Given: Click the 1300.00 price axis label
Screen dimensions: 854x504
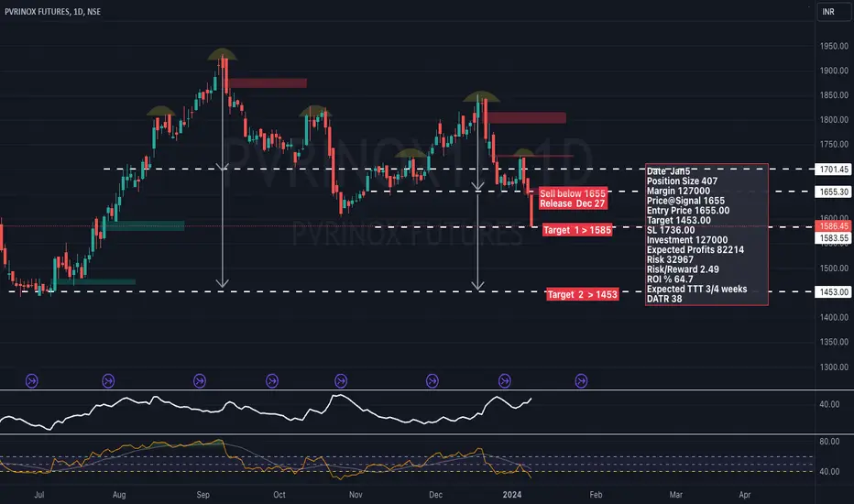Looking at the screenshot, I should [x=834, y=367].
